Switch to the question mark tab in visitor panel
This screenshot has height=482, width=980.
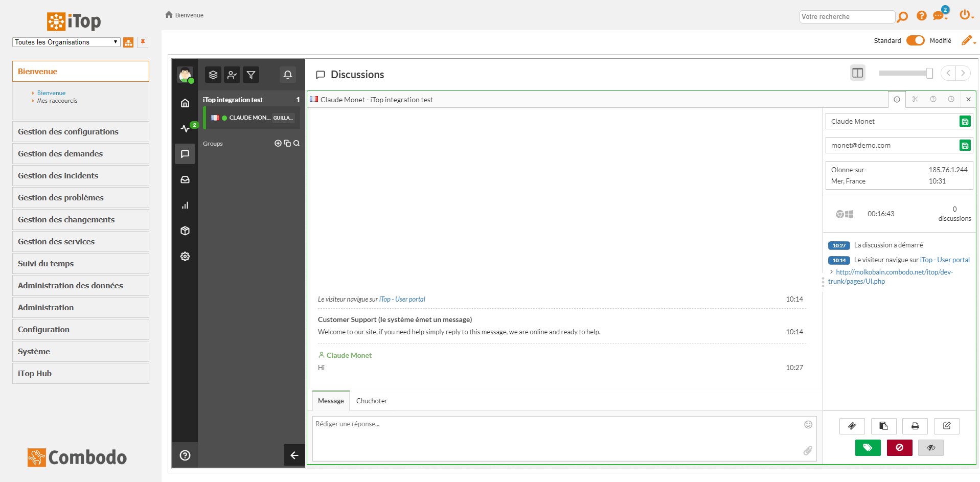point(933,99)
